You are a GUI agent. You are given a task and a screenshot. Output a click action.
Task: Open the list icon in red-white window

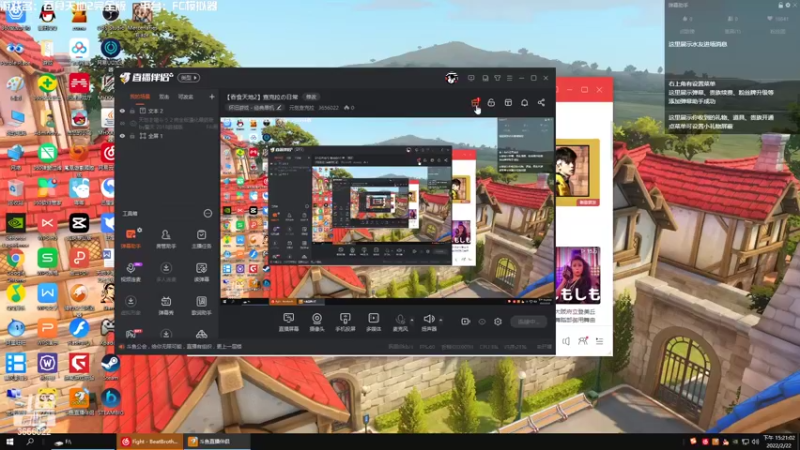[599, 341]
